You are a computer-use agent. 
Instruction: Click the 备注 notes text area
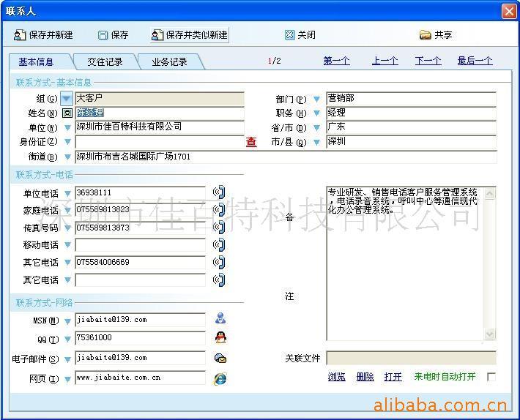click(x=411, y=263)
